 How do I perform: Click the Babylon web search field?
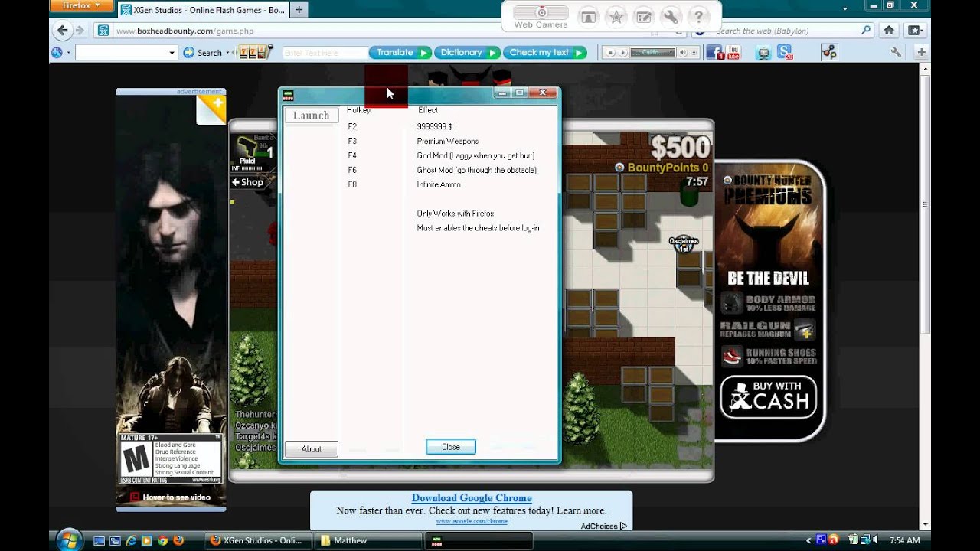782,31
